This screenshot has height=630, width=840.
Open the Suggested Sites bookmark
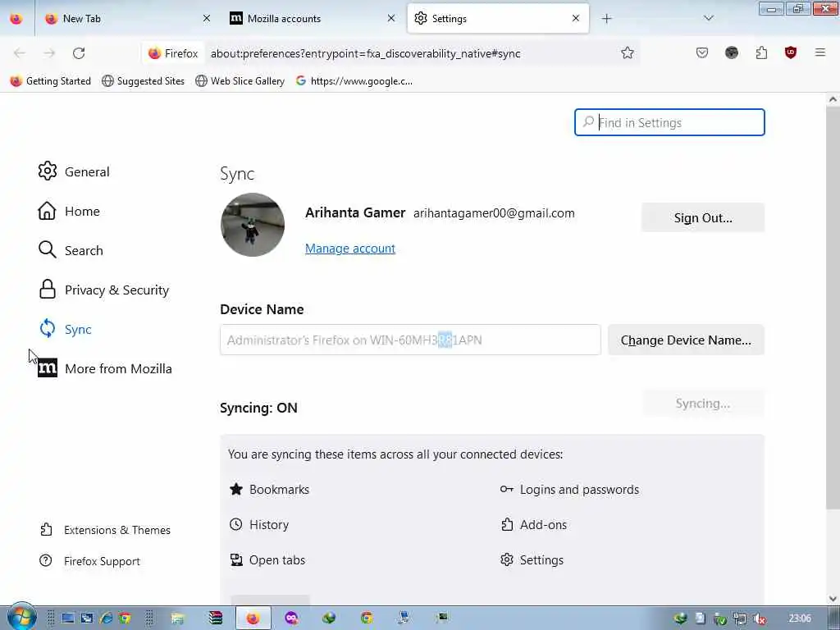(143, 81)
